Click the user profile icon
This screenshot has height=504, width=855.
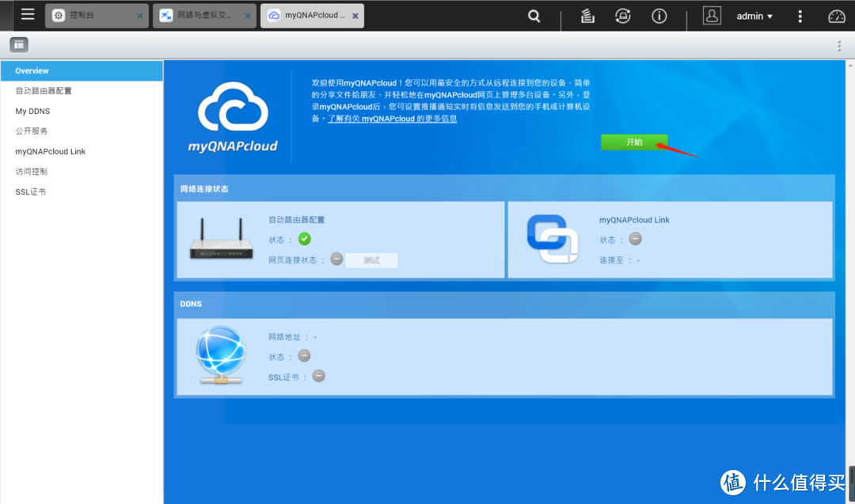pyautogui.click(x=712, y=16)
